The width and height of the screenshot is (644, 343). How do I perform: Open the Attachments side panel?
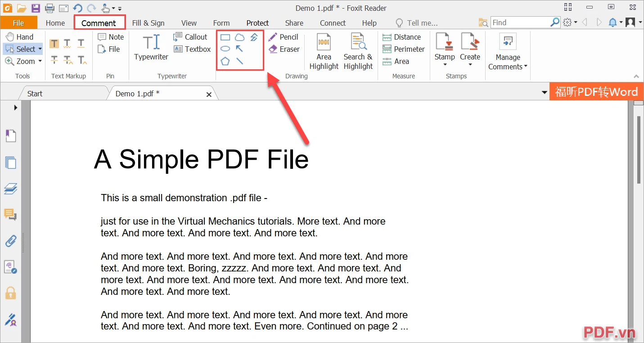[x=11, y=241]
